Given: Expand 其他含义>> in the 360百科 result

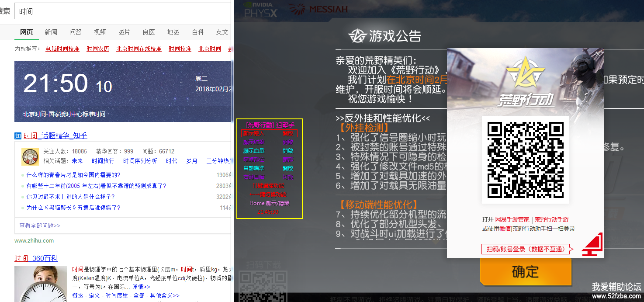Looking at the screenshot, I should (164, 295).
